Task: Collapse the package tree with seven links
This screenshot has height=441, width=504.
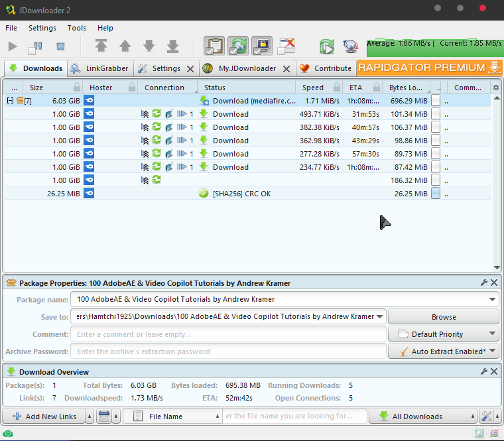Action: click(x=11, y=101)
